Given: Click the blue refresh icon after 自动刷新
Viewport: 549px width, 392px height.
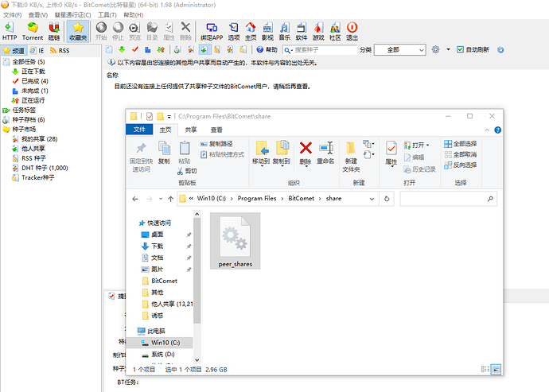Looking at the screenshot, I should pos(500,50).
